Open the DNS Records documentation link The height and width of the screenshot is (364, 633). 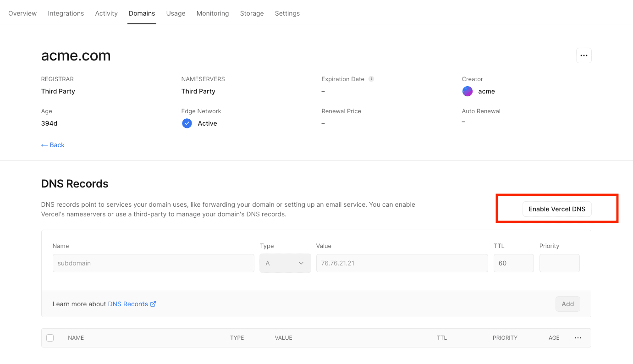[x=132, y=304]
